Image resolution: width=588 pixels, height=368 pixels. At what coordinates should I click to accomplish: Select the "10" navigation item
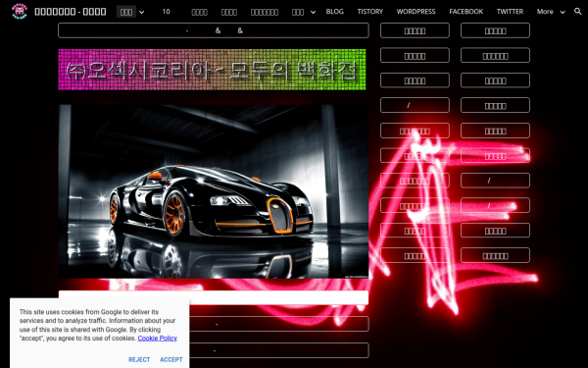167,12
